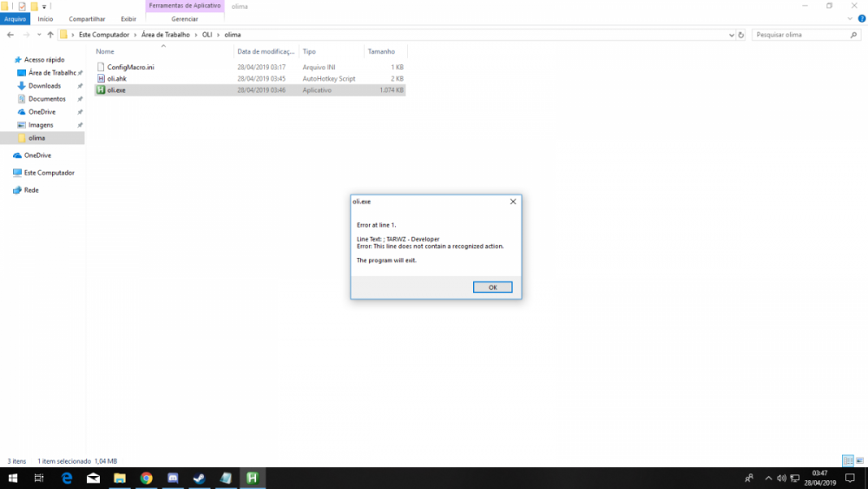Image resolution: width=868 pixels, height=489 pixels.
Task: Refresh the olima folder view
Action: pos(740,35)
